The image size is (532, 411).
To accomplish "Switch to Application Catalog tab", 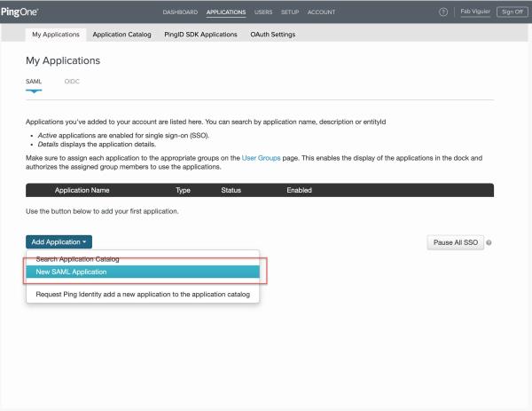I will pos(121,35).
